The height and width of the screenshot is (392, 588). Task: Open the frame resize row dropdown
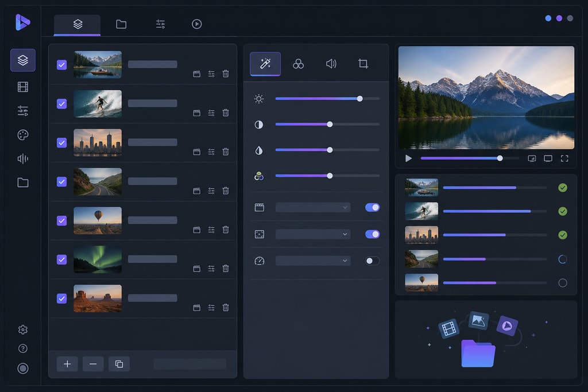(313, 234)
